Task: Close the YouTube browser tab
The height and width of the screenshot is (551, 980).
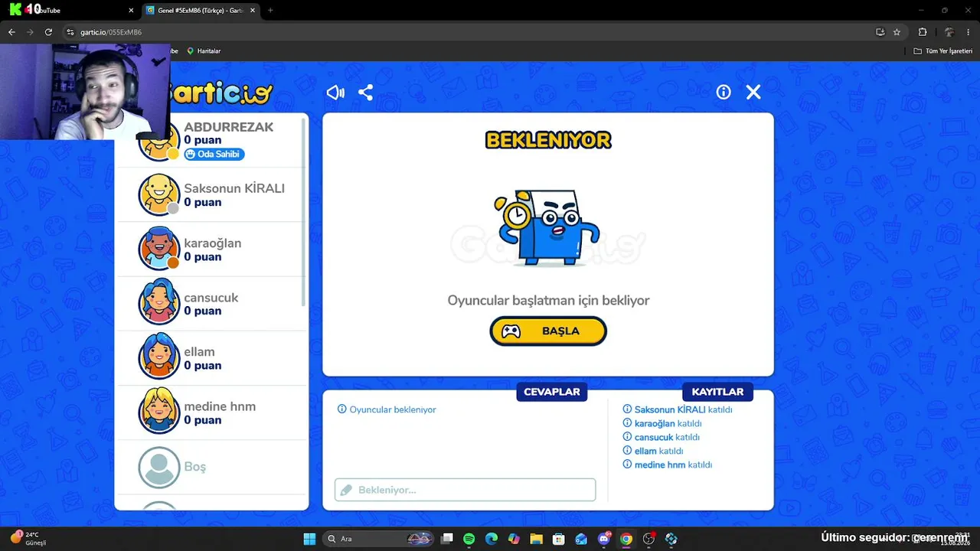Action: click(131, 10)
